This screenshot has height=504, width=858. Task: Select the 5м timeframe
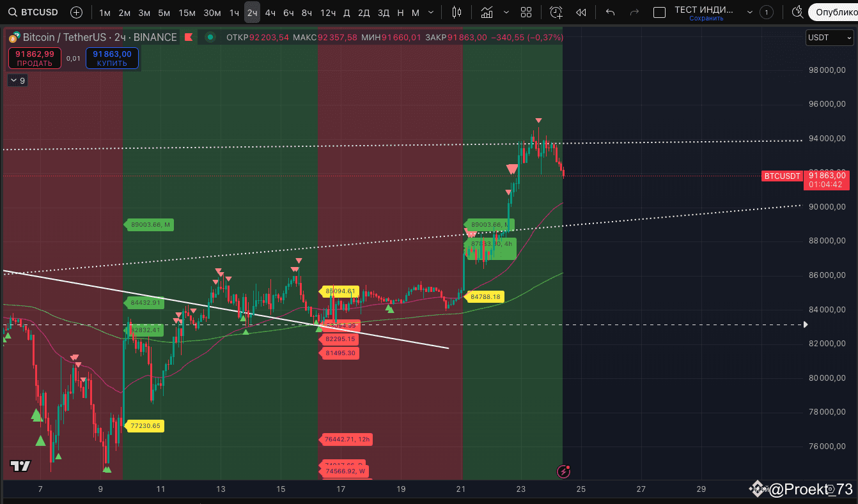pos(164,13)
